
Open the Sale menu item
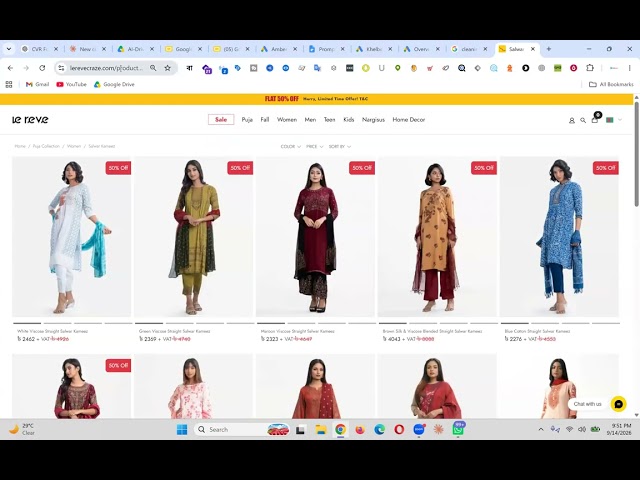point(221,120)
